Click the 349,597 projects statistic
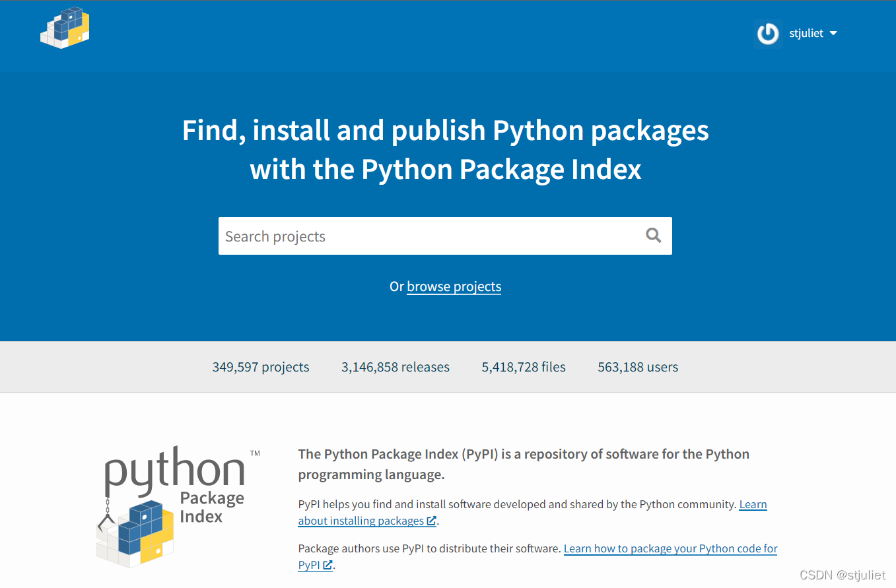The width and height of the screenshot is (896, 588). [260, 367]
